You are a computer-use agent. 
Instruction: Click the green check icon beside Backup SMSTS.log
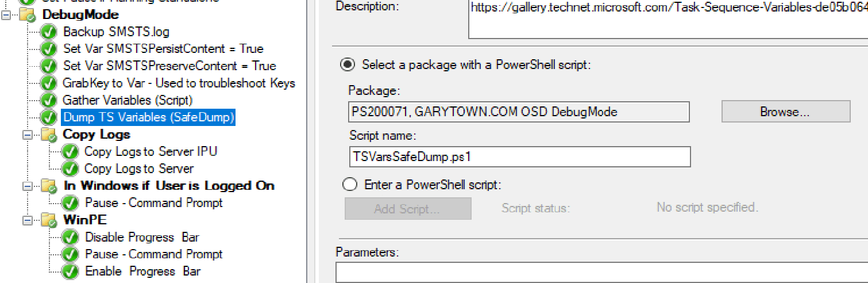49,32
